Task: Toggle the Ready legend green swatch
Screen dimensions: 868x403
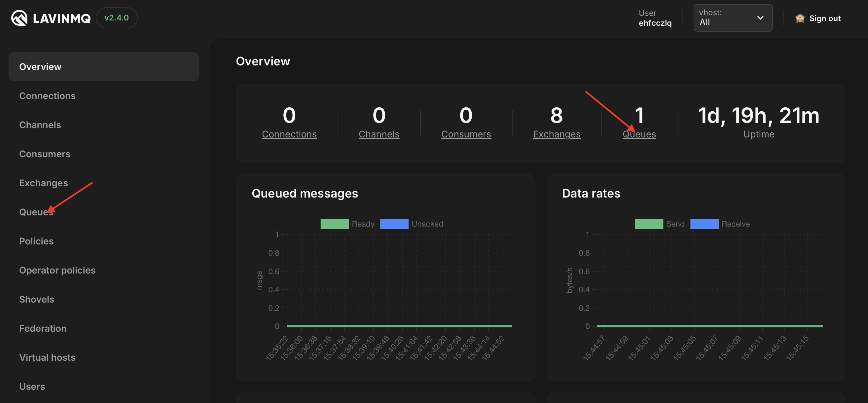Action: coord(334,224)
